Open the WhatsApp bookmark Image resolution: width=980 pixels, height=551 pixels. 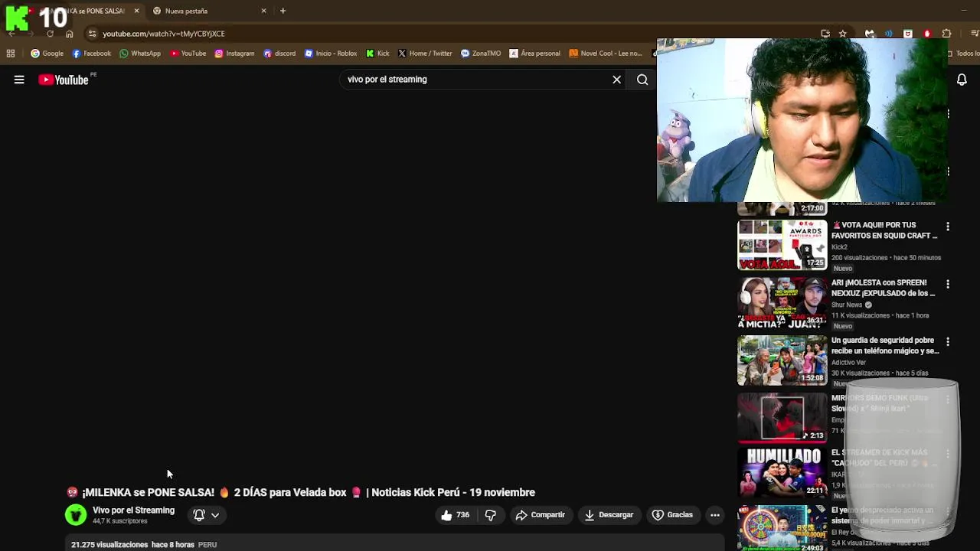click(140, 54)
